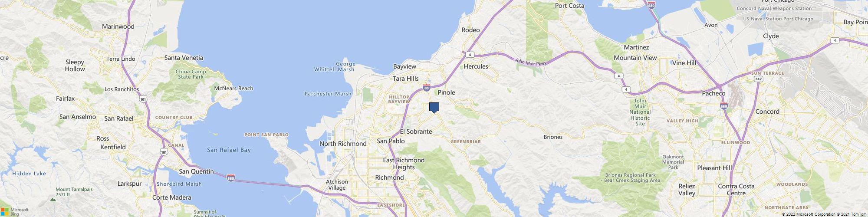Select the San Rafael city label

[119, 118]
